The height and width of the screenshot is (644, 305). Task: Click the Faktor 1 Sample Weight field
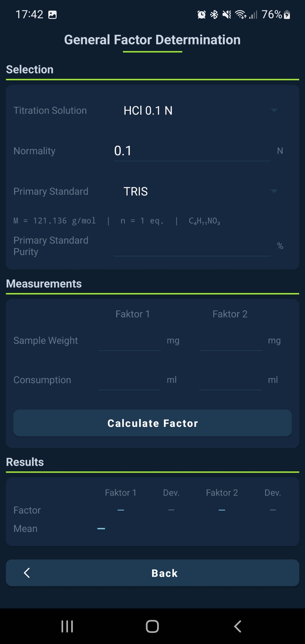click(129, 346)
